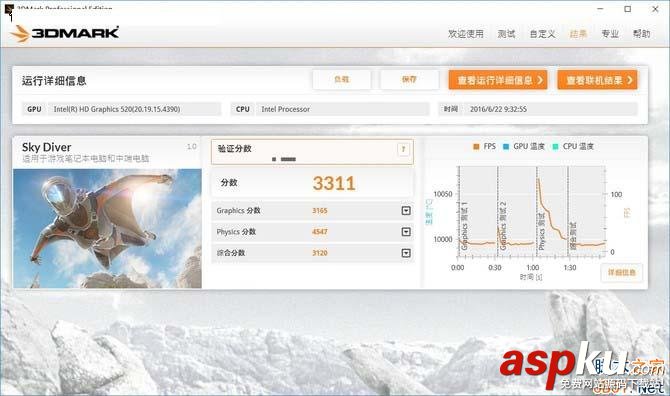Click the Sky Diver title text
The width and height of the screenshot is (670, 396).
(x=47, y=147)
